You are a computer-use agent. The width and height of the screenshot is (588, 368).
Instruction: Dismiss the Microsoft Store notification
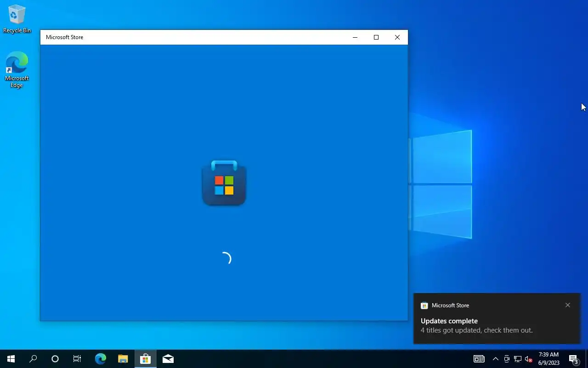pyautogui.click(x=568, y=305)
